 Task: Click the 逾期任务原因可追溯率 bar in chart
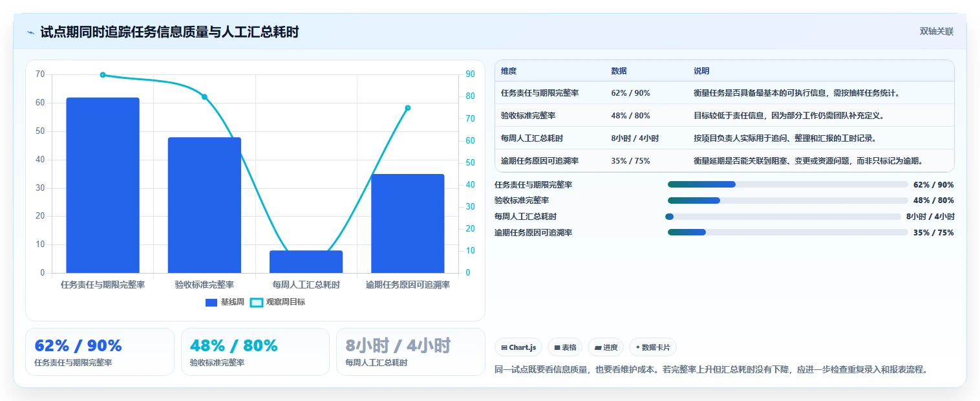pyautogui.click(x=408, y=223)
